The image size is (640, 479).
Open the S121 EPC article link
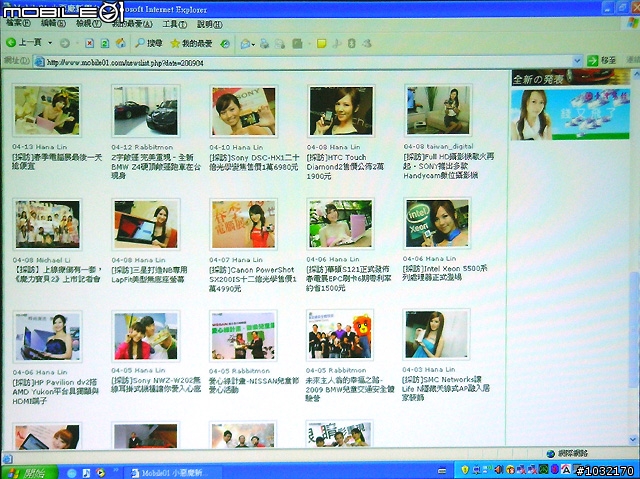[349, 279]
